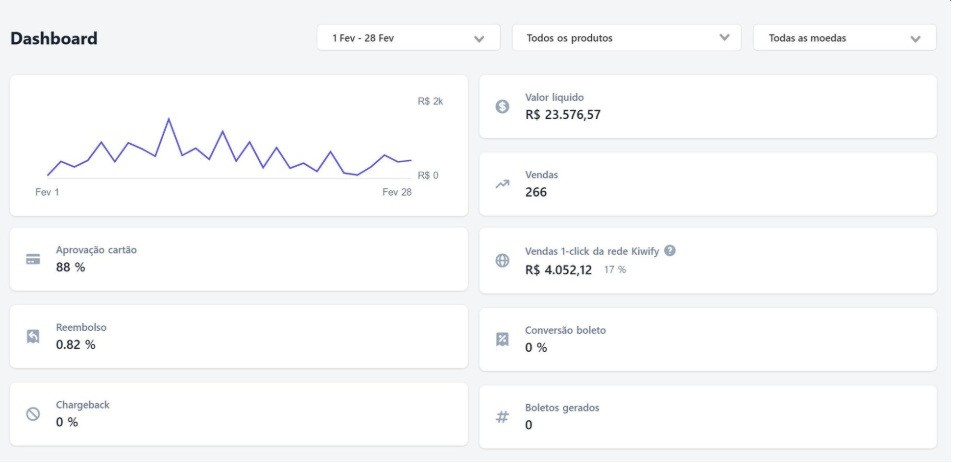Click the Fev 1 axis label on chart
Screen dimensions: 956x463
click(47, 192)
